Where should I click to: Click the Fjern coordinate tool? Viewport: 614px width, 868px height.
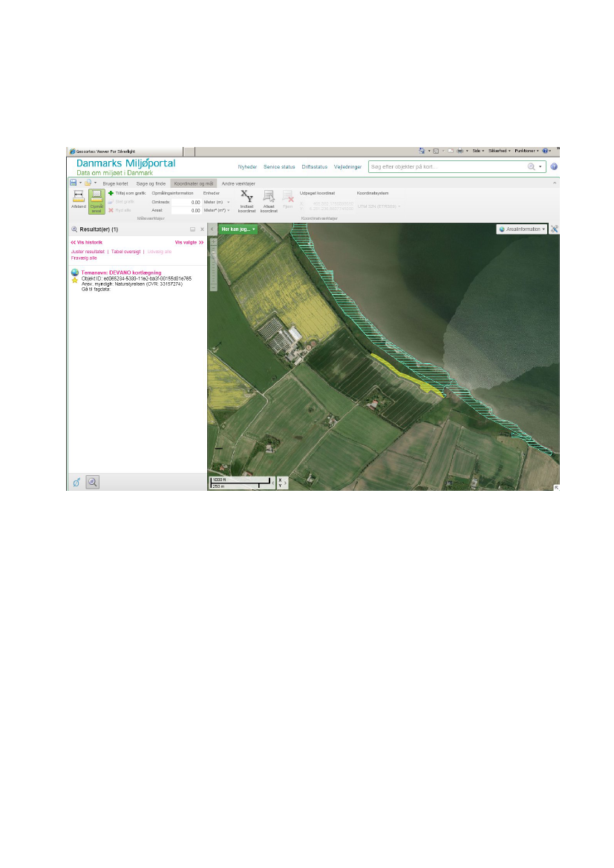point(288,199)
